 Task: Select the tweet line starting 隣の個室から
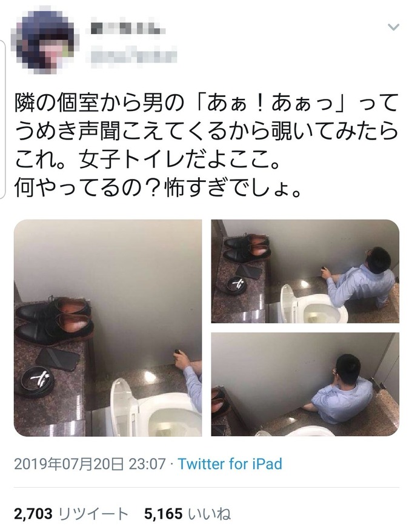point(205,104)
